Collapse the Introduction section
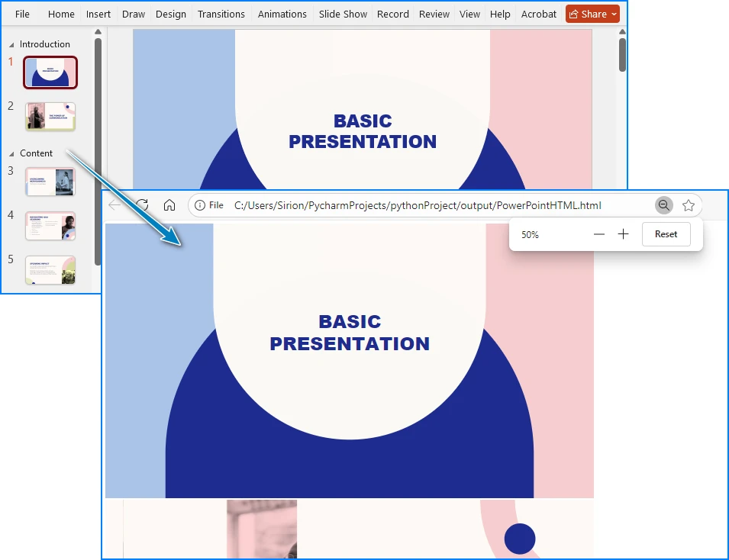The image size is (729, 560). (x=11, y=43)
